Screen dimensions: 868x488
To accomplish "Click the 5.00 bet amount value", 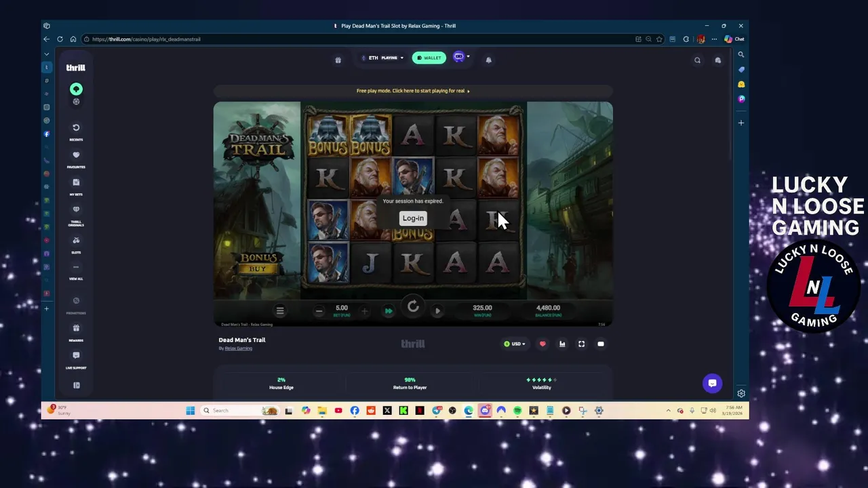I will pos(342,308).
